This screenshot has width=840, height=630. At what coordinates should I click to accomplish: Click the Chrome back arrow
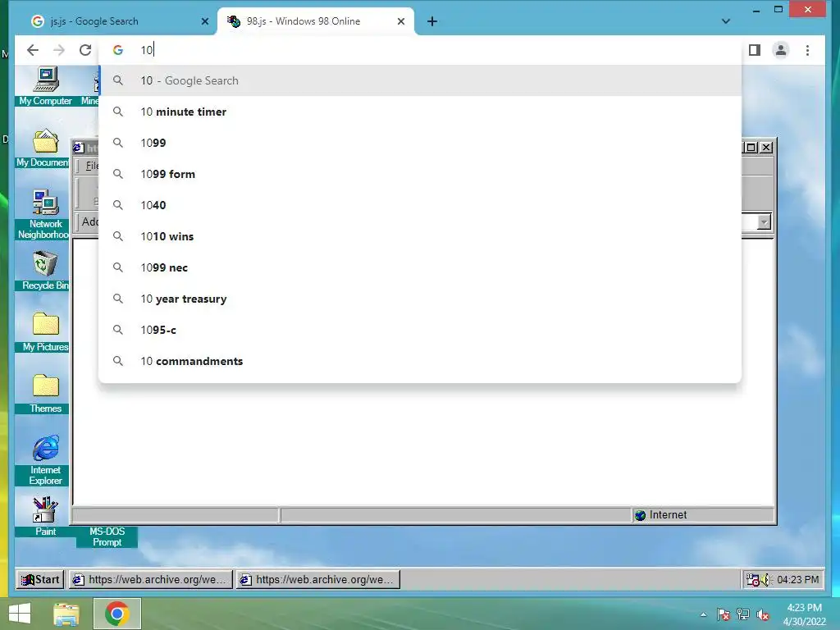click(33, 50)
